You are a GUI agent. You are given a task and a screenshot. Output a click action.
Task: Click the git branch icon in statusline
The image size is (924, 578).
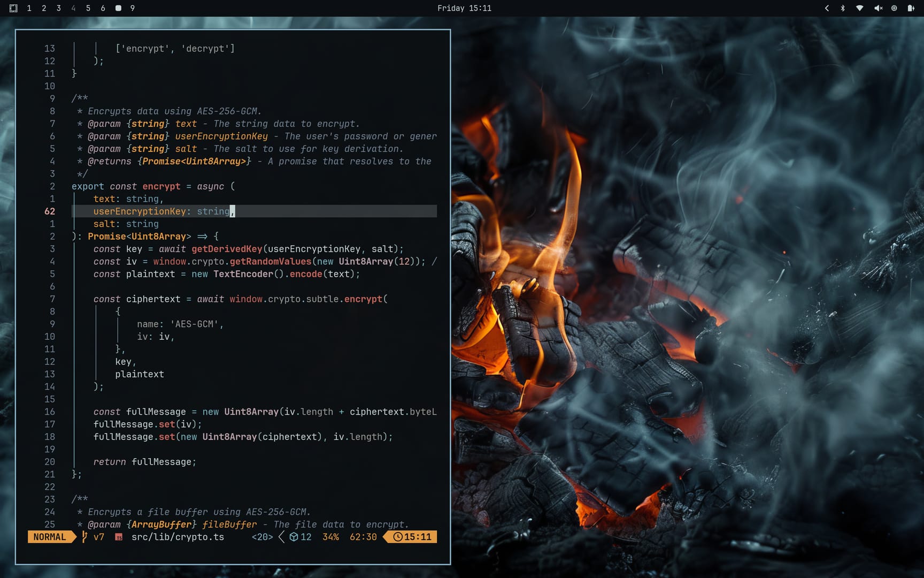click(x=84, y=537)
